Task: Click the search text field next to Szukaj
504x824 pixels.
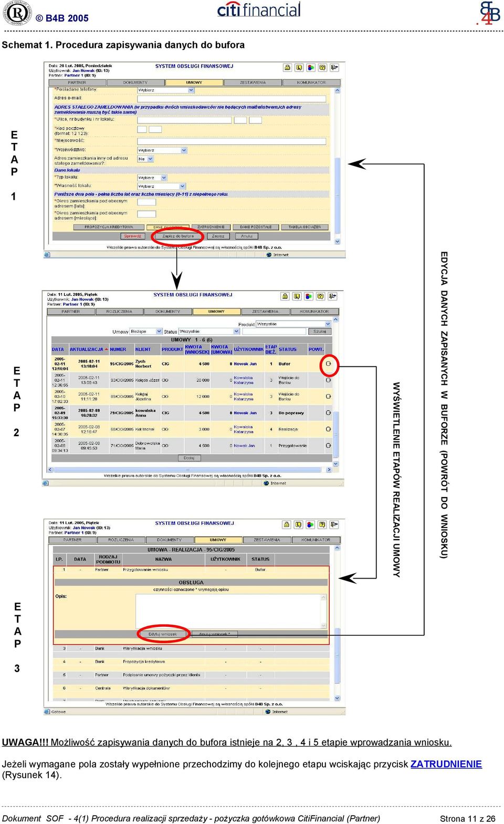Action: (x=274, y=332)
